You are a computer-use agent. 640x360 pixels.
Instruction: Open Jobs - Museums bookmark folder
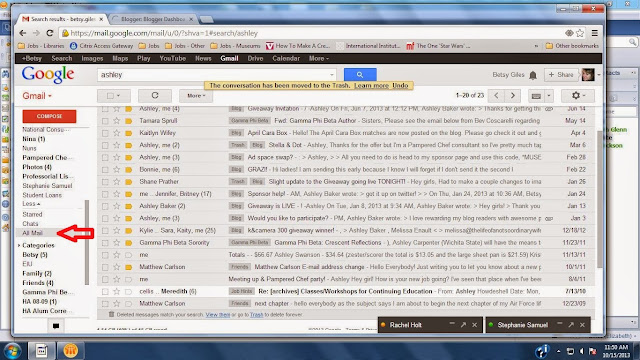pyautogui.click(x=235, y=46)
